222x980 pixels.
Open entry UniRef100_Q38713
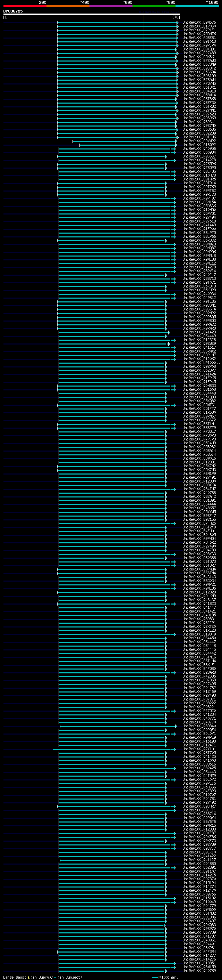199,278
